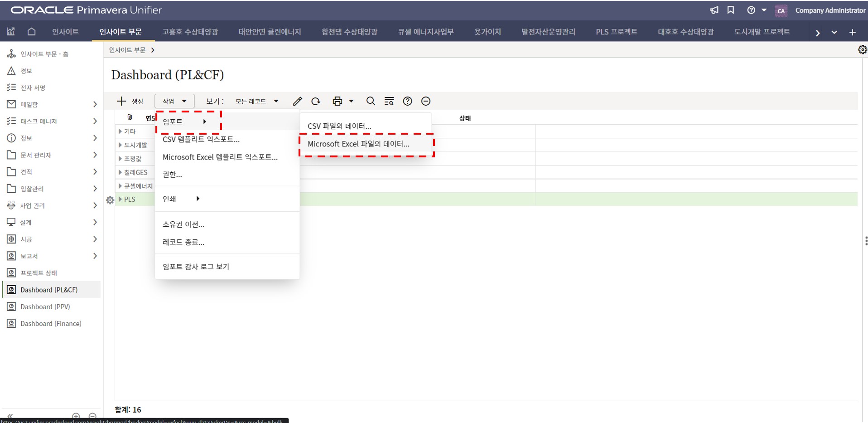Click the row gear icon beside PLS
This screenshot has height=423, width=868.
tap(110, 200)
